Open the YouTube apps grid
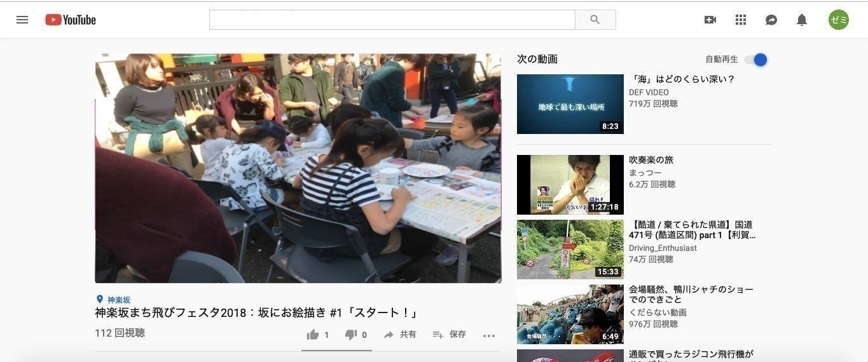This screenshot has width=868, height=362. 740,20
